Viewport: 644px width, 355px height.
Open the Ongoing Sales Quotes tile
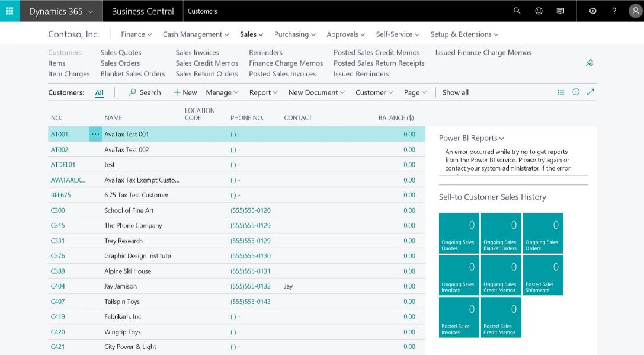click(459, 233)
